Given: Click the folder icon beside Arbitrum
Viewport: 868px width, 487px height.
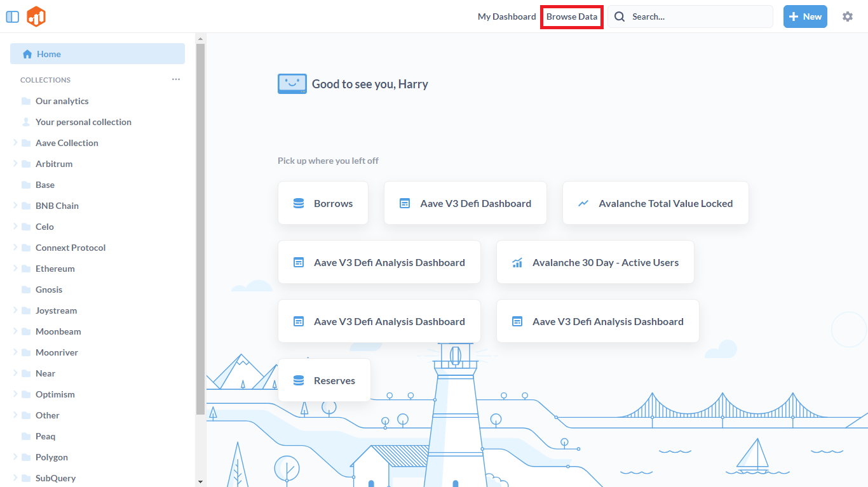Looking at the screenshot, I should (26, 164).
